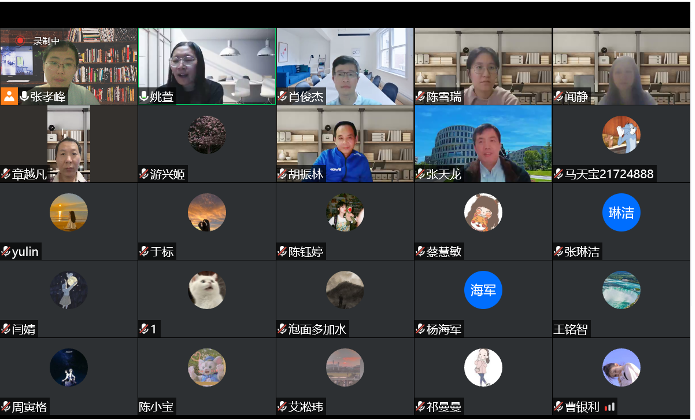
Task: Select the white cat avatar of participant 1
Action: (x=207, y=290)
